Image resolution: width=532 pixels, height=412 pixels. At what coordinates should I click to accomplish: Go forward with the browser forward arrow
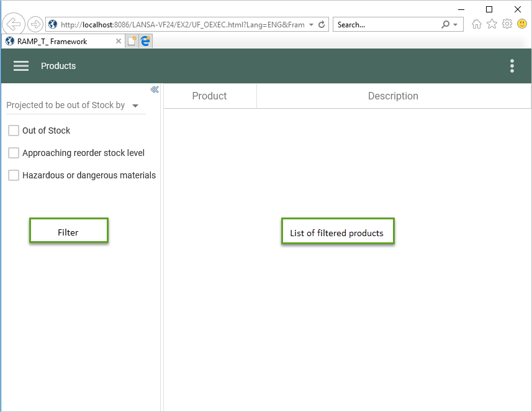click(35, 24)
